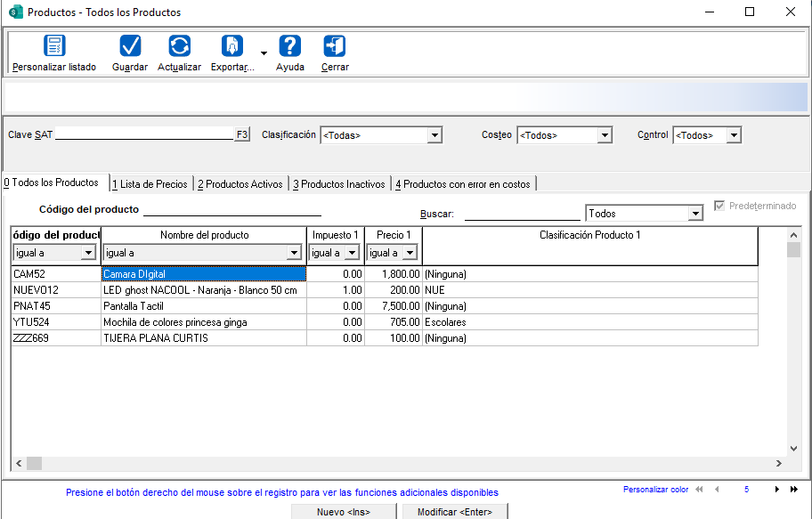Click the Modificar <Enter> button
The image size is (812, 519).
pos(455,511)
